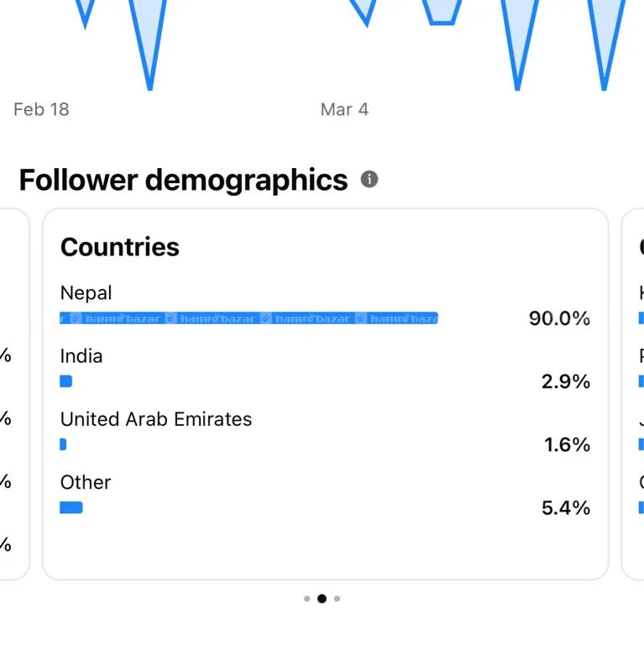Tap the India country label
Image resolution: width=644 pixels, height=645 pixels.
81,356
